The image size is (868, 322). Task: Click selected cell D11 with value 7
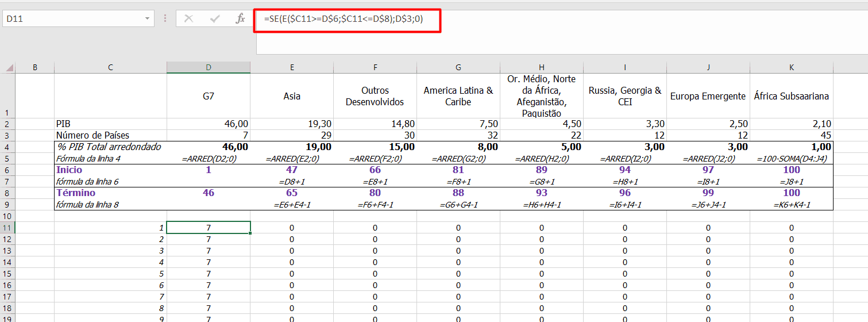[x=209, y=228]
